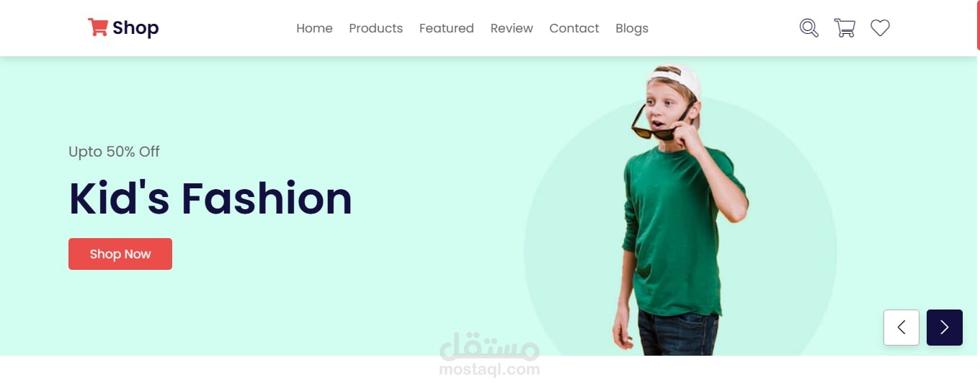The height and width of the screenshot is (386, 980).
Task: Open the Products menu item
Action: click(x=375, y=28)
